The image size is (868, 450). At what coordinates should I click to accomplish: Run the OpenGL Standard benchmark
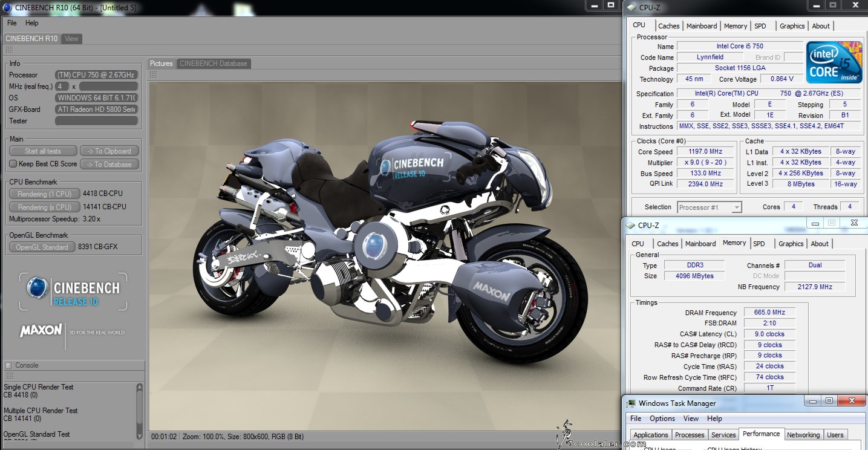pyautogui.click(x=42, y=247)
